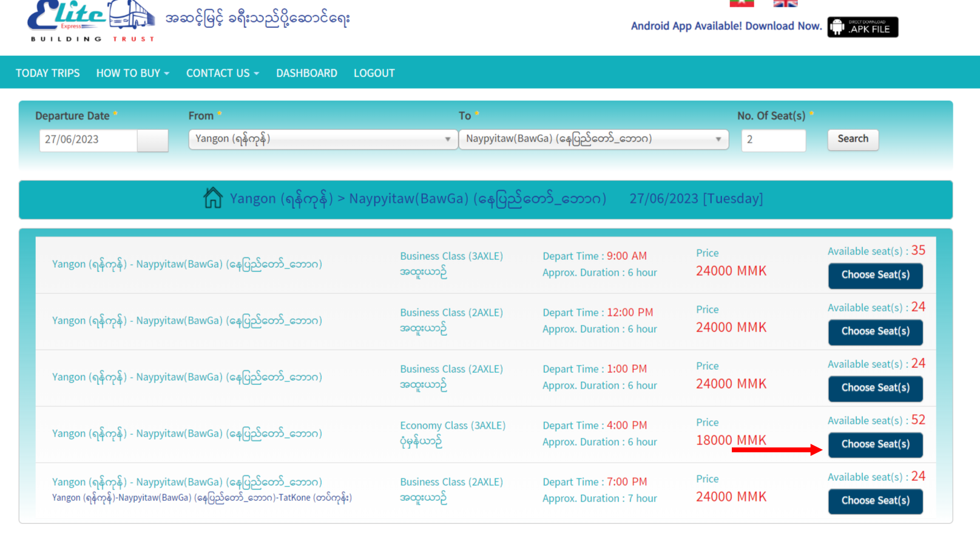Image resolution: width=980 pixels, height=547 pixels.
Task: Download the Android APK file badge
Action: tap(862, 27)
